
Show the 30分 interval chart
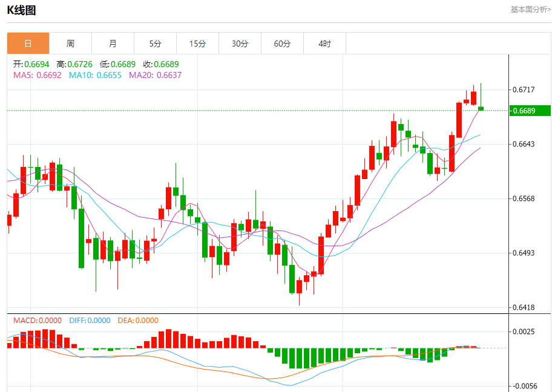tap(240, 44)
